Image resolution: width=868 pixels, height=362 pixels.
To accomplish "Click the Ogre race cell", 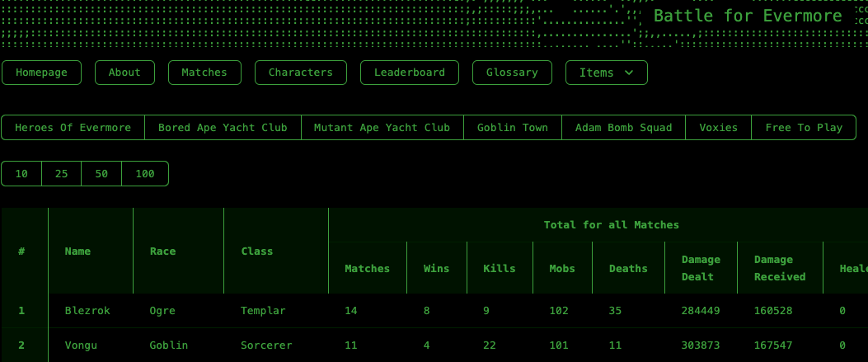I will click(162, 311).
